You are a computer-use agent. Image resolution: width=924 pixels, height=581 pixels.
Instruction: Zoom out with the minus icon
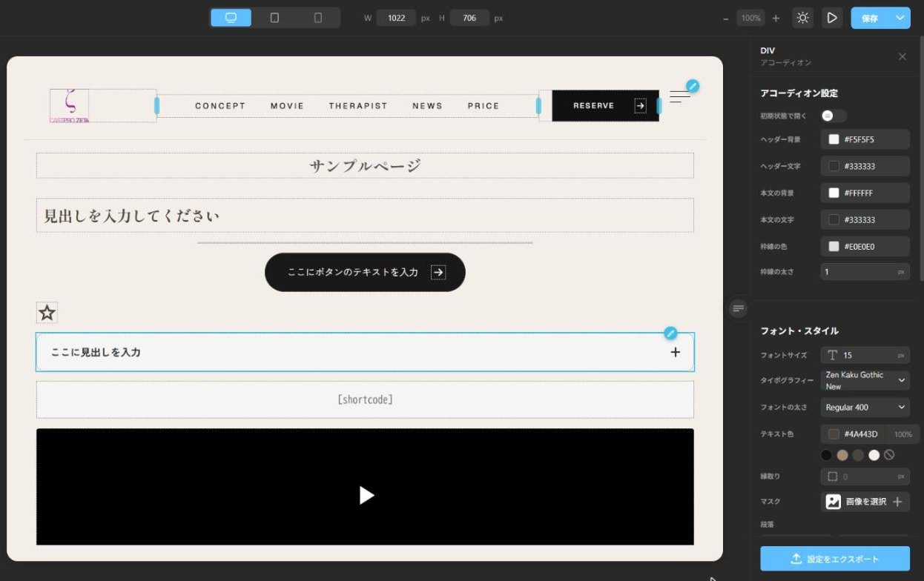[725, 19]
